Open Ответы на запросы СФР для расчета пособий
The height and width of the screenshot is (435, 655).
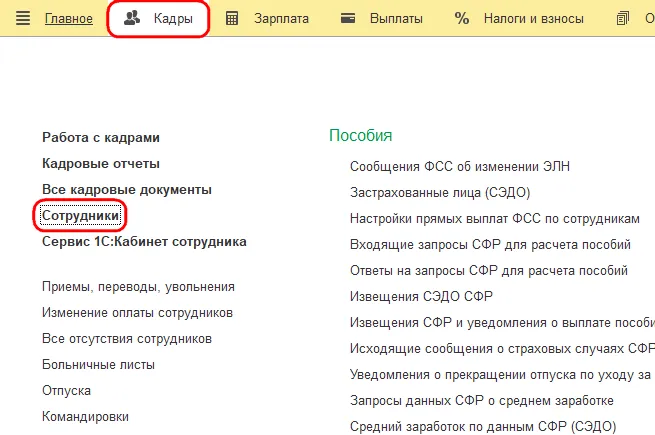489,270
